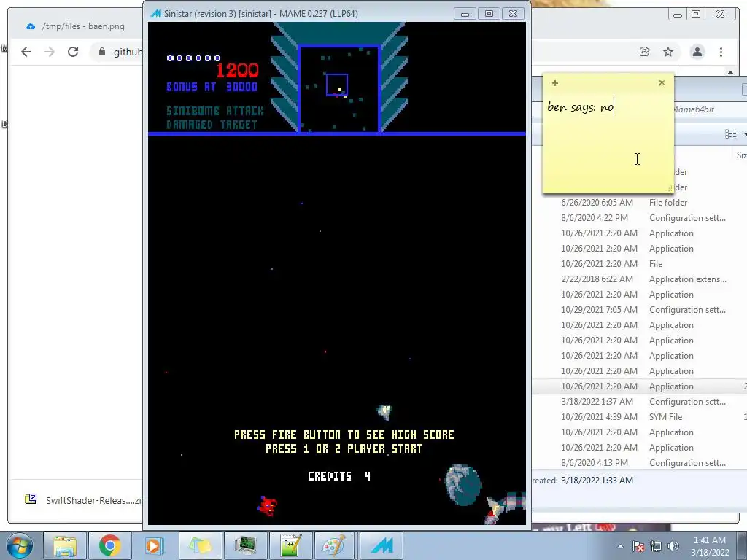Go back in Chrome
The image size is (747, 560).
(x=26, y=52)
